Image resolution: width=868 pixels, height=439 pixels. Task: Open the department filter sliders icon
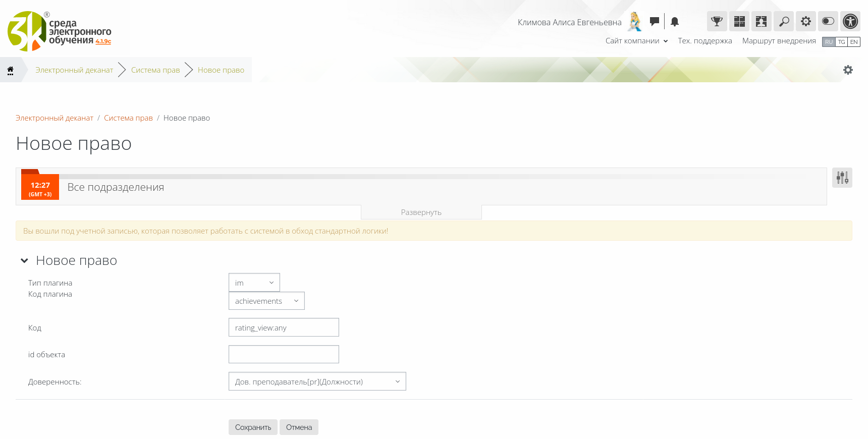click(842, 178)
